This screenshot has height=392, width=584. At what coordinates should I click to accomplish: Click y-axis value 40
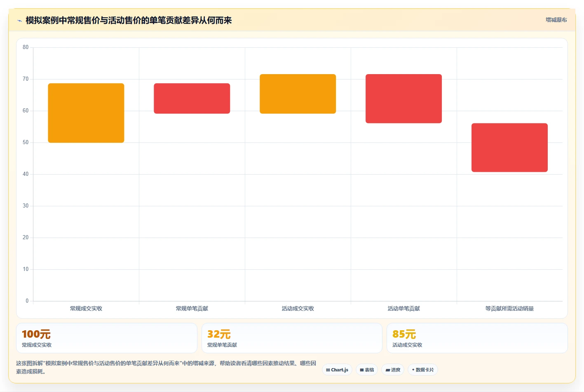(26, 174)
